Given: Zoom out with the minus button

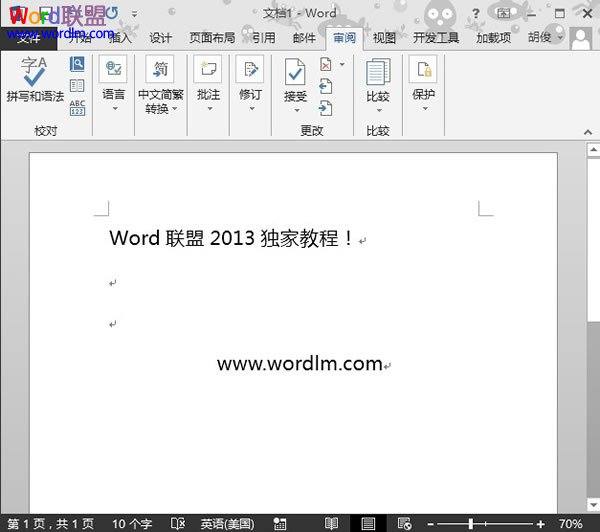Looking at the screenshot, I should coord(430,524).
